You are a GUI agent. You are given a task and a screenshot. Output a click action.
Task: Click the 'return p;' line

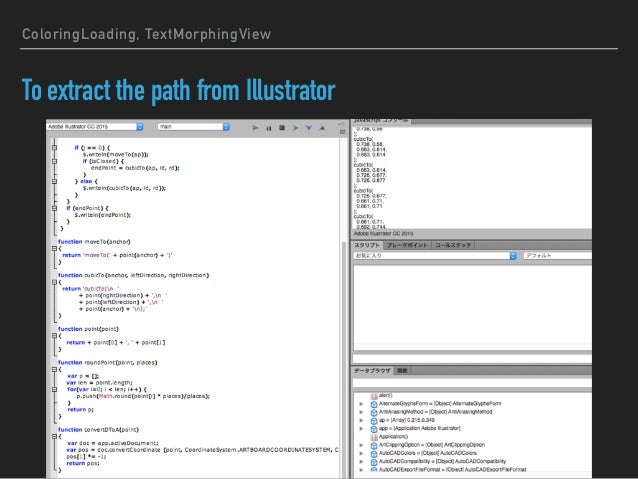(80, 410)
